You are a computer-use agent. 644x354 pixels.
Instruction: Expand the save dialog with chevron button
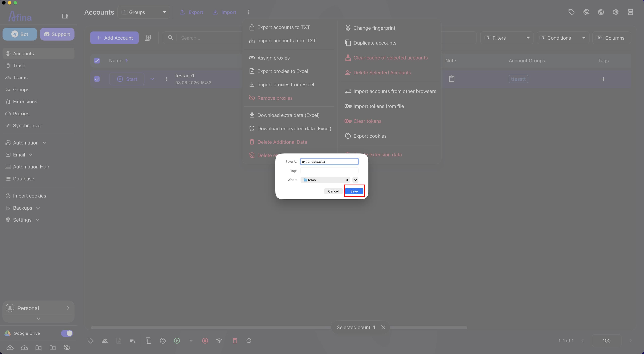tap(355, 180)
